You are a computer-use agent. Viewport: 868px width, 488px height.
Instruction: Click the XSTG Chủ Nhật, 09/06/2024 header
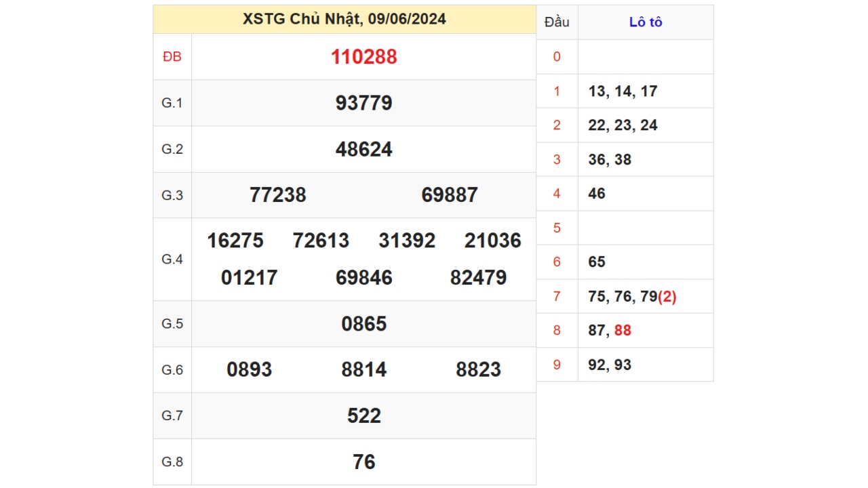point(344,19)
